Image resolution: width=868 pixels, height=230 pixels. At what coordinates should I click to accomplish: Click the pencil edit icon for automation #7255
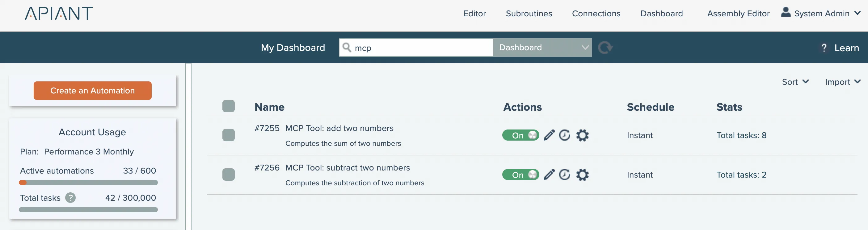549,135
